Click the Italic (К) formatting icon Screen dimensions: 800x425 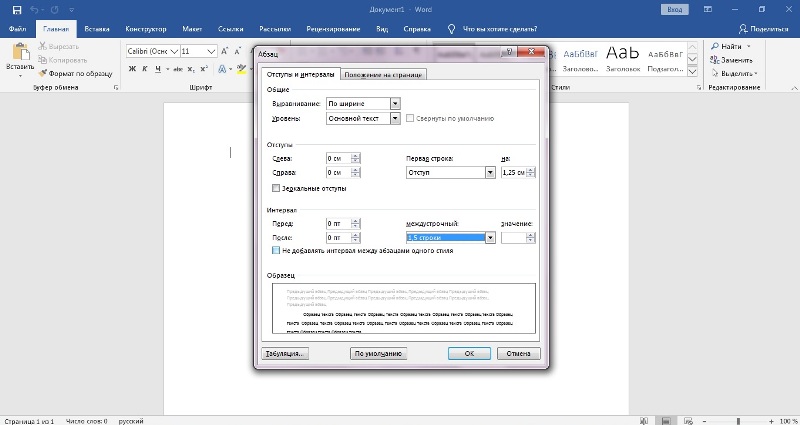point(145,69)
